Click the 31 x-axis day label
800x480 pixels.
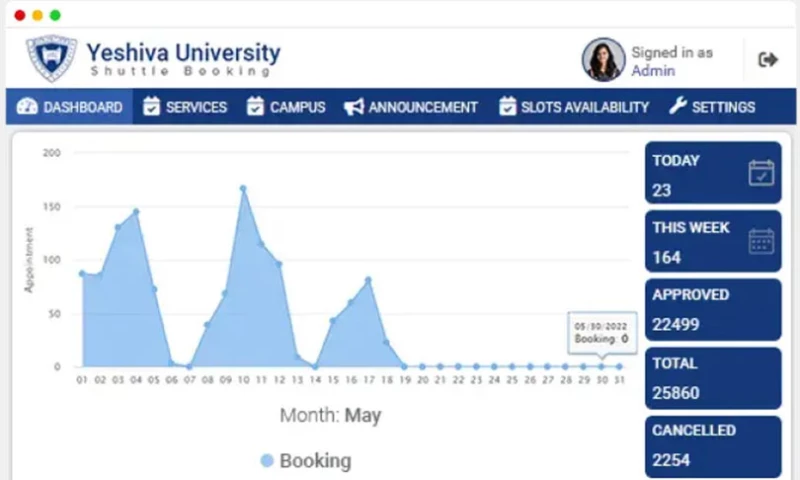tap(619, 380)
